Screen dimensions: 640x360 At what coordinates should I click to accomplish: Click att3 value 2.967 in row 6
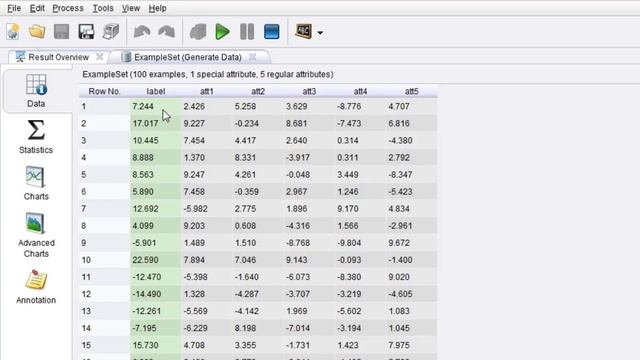(297, 192)
